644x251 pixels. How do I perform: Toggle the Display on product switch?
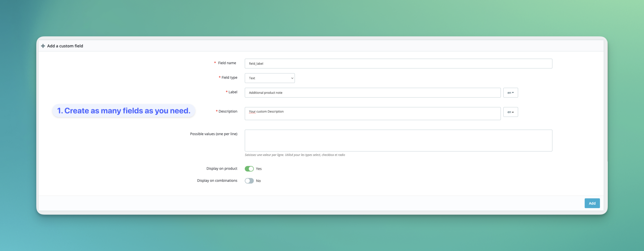(x=249, y=169)
